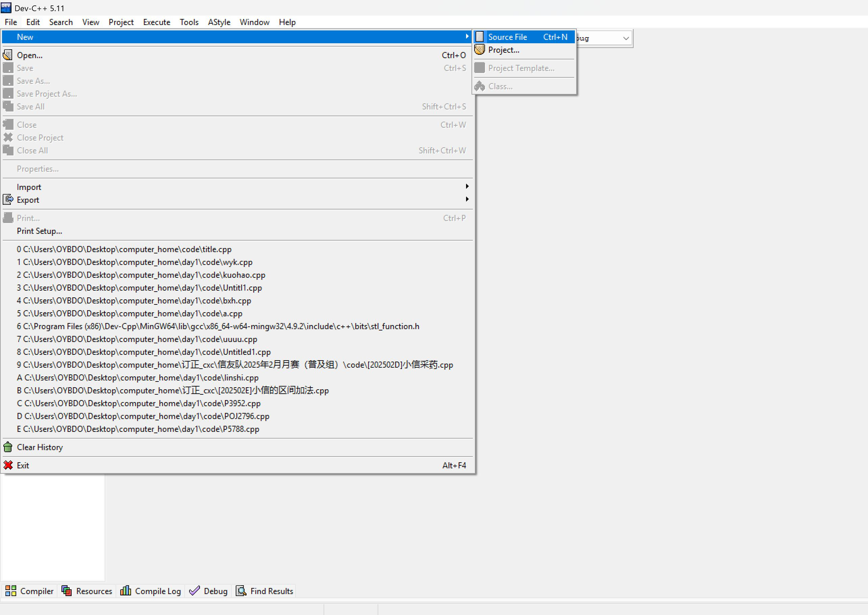Click the Source File page icon

pyautogui.click(x=480, y=37)
